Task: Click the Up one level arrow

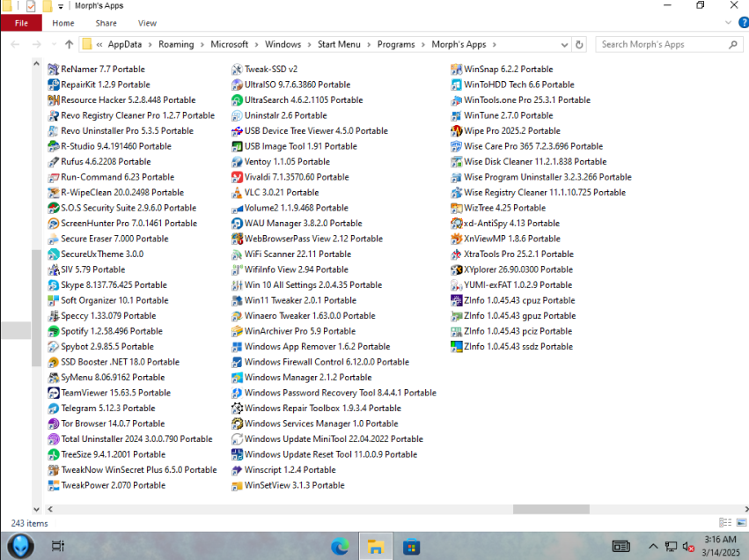Action: [x=70, y=44]
